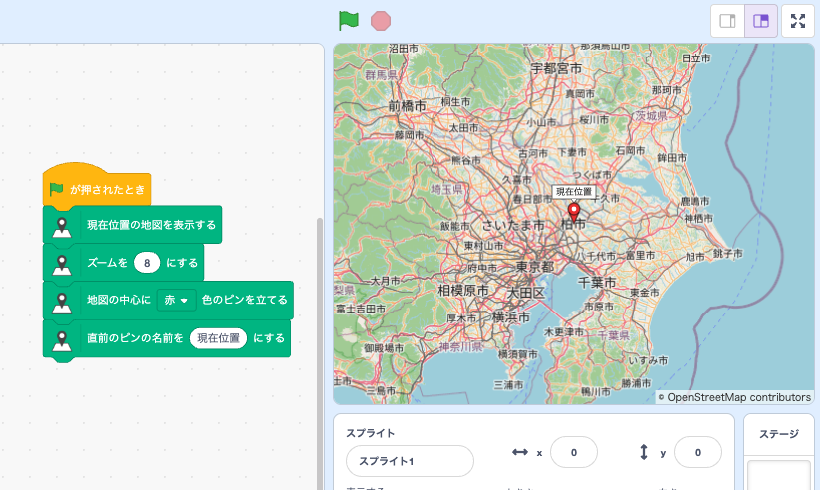Click the green flag to run
The height and width of the screenshot is (490, 820).
349,21
